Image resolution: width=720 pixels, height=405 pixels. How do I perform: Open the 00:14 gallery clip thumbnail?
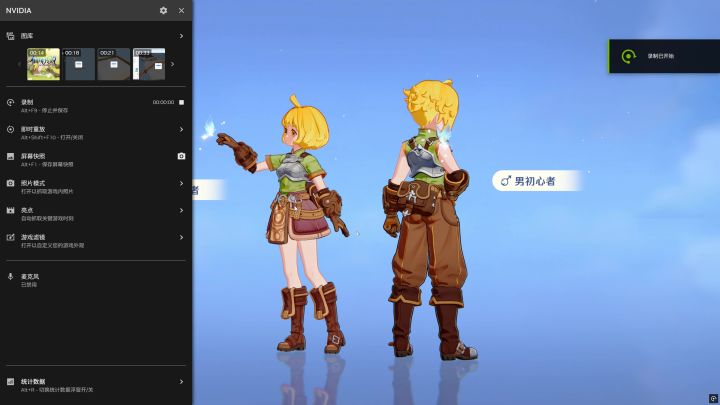tap(43, 64)
